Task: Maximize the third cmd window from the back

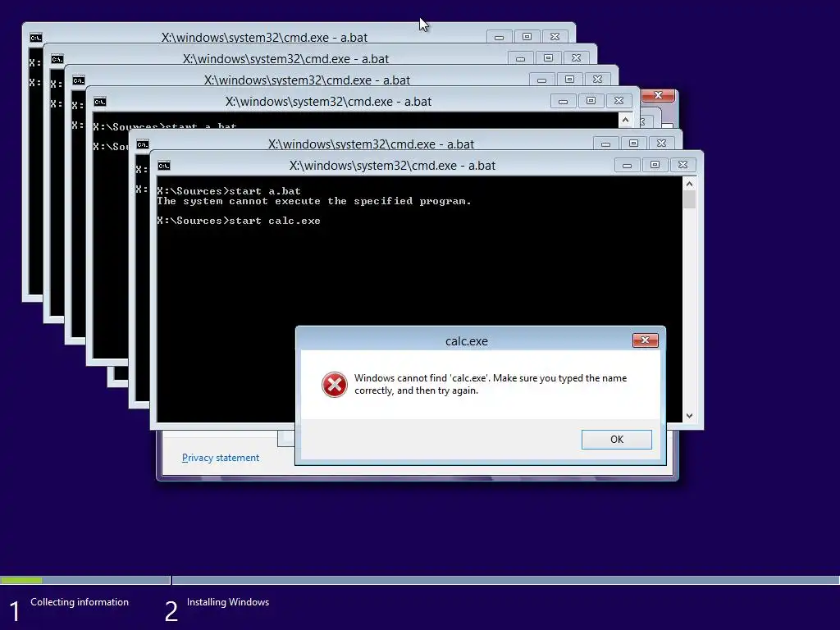Action: (569, 80)
